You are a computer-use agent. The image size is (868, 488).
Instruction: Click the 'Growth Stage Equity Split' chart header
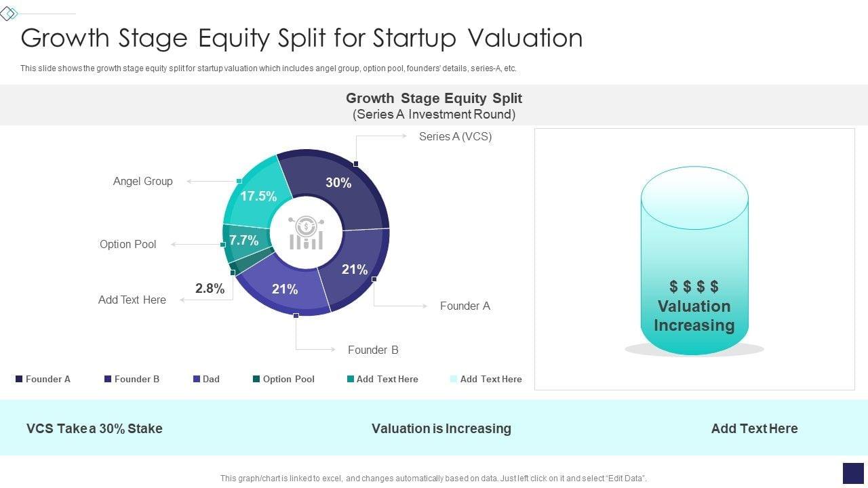tap(434, 98)
